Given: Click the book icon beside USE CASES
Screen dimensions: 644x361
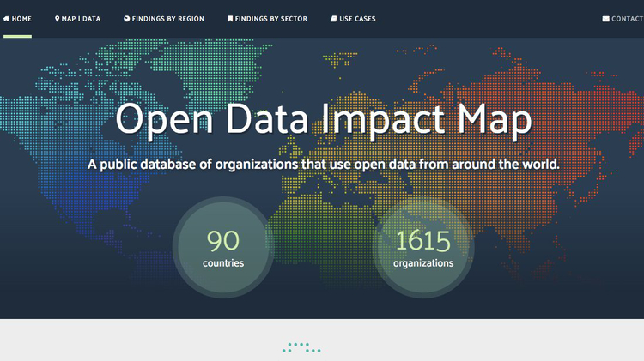Looking at the screenshot, I should (334, 19).
